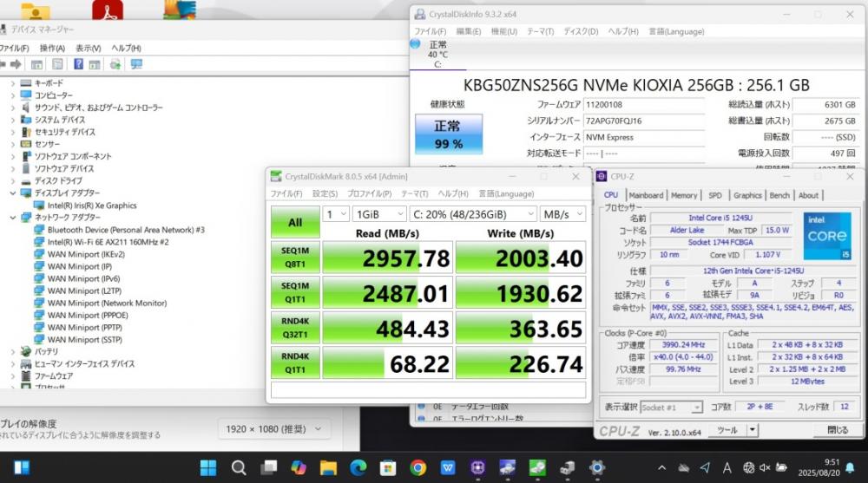The height and width of the screenshot is (483, 868).
Task: Open CrystalDiskInfo ディスク(D) menu
Action: [x=581, y=31]
